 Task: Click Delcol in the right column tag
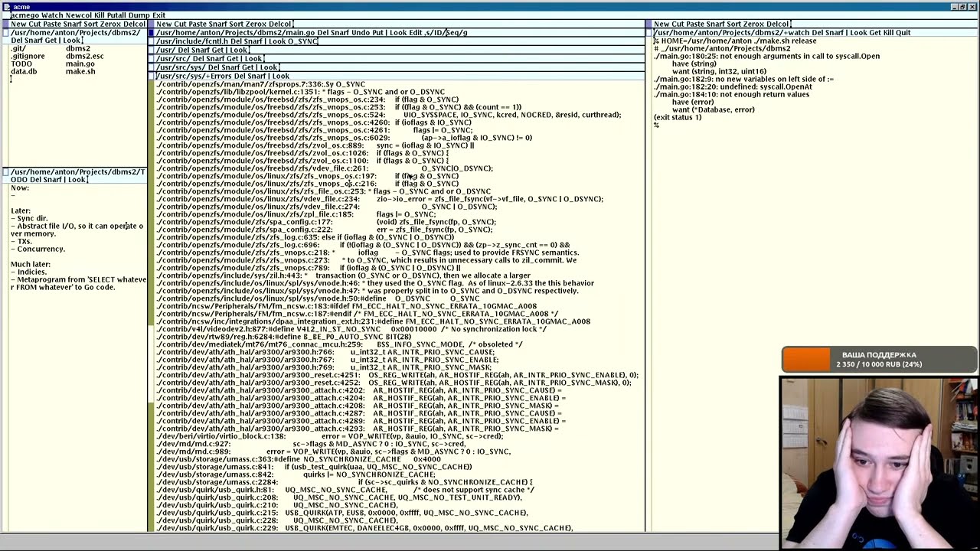pyautogui.click(x=776, y=24)
